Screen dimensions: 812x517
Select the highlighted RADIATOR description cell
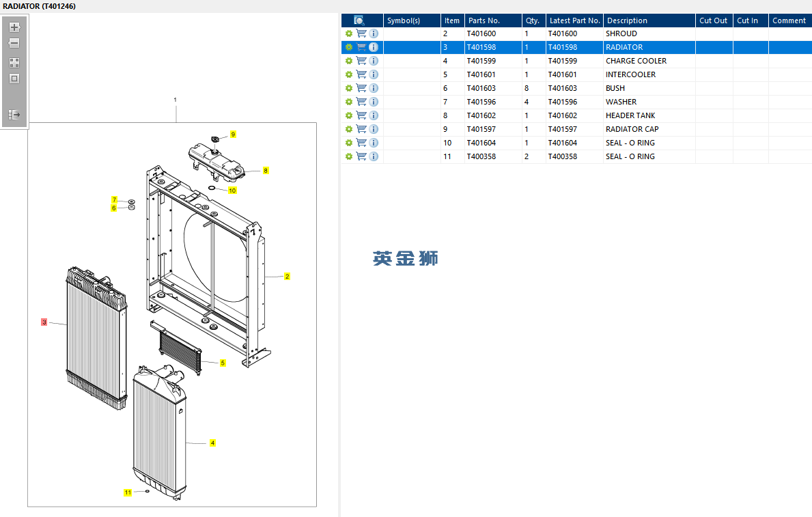tap(649, 47)
